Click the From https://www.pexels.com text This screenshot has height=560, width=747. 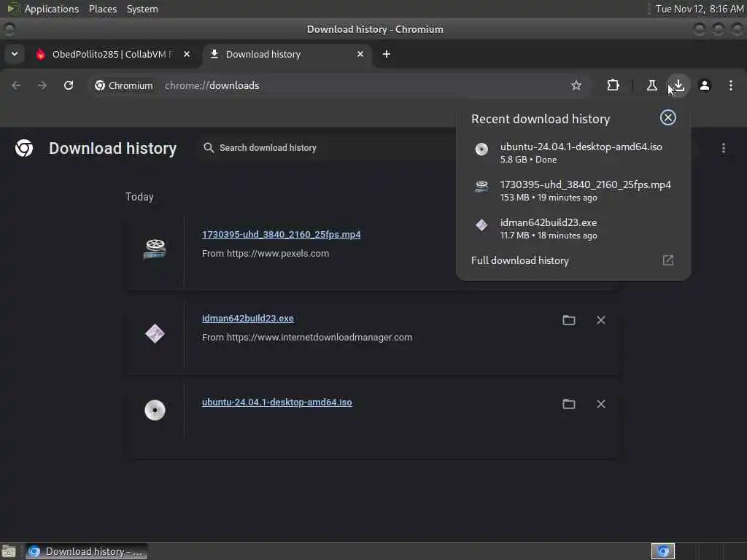(x=266, y=253)
